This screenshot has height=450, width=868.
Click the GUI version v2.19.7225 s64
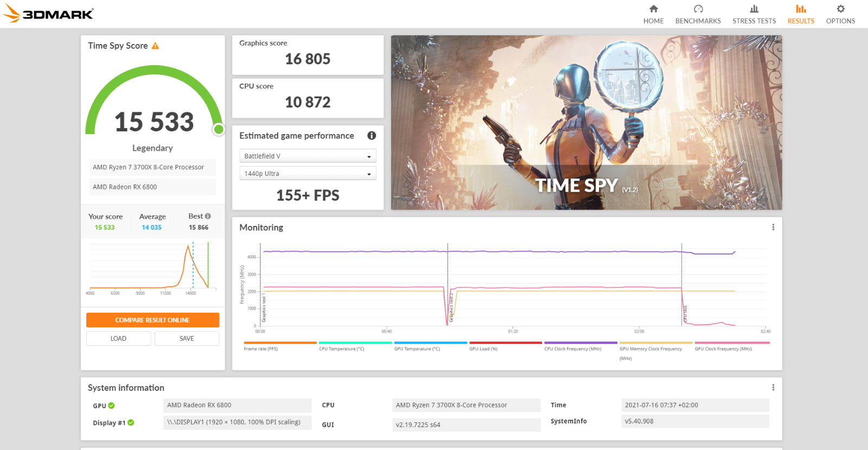(467, 424)
